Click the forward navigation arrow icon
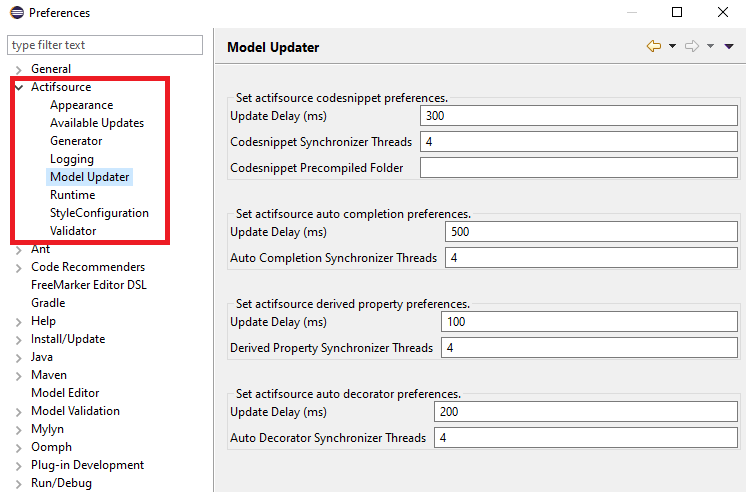This screenshot has width=746, height=493. point(691,46)
